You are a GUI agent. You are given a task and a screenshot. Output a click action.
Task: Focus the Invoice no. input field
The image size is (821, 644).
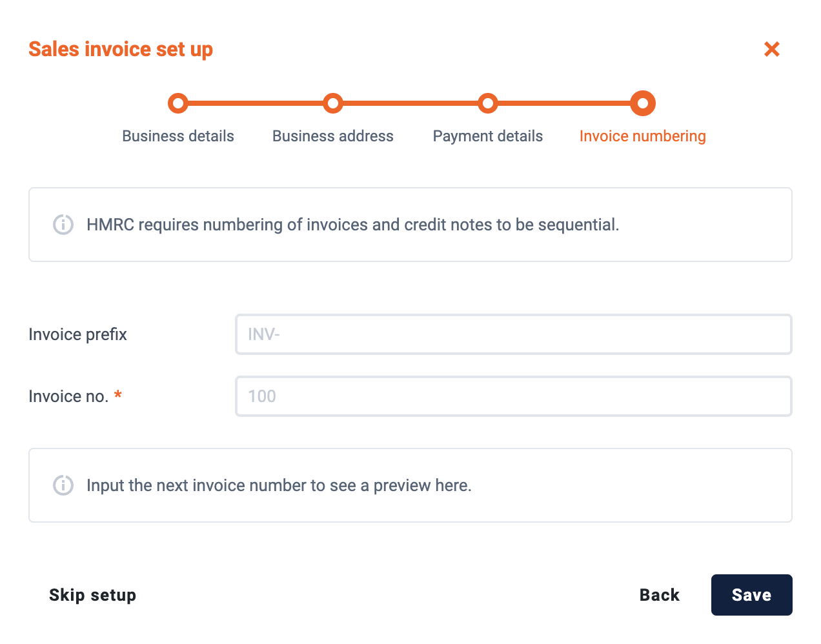pyautogui.click(x=514, y=396)
